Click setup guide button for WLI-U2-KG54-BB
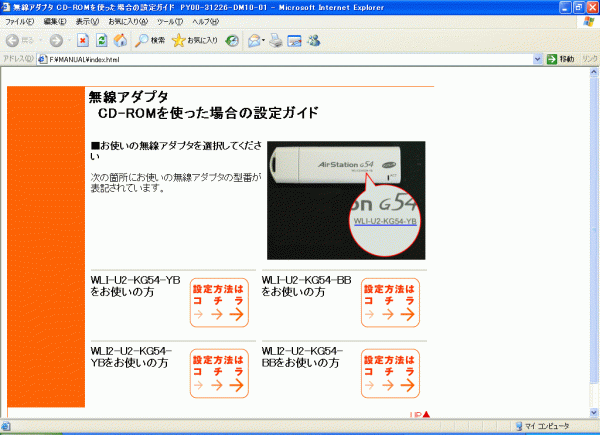The image size is (600, 435). pyautogui.click(x=390, y=303)
